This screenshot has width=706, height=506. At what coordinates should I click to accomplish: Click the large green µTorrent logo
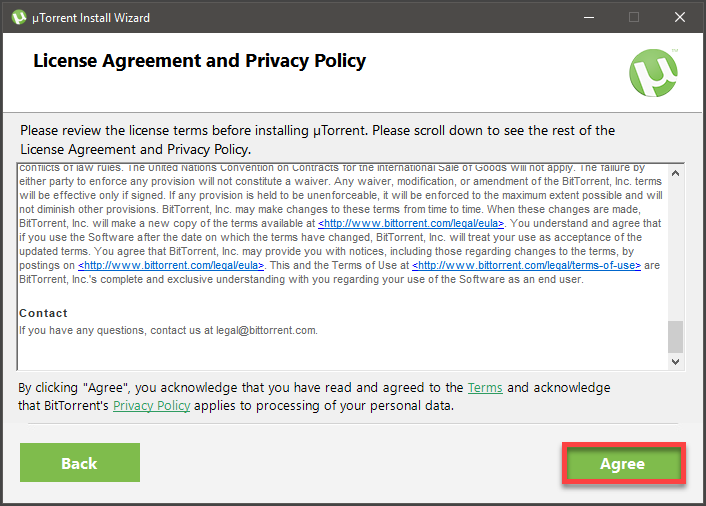point(654,73)
